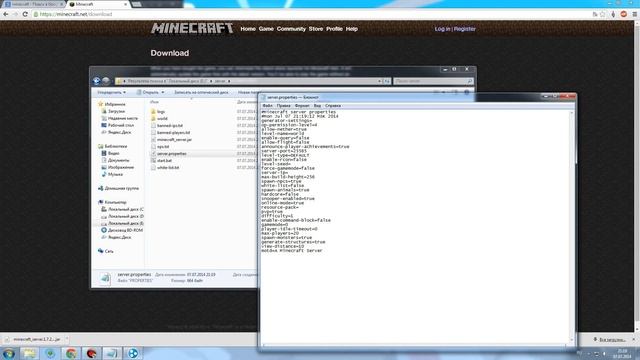Open Файл menu in Notepad
The height and width of the screenshot is (360, 640).
click(x=268, y=106)
